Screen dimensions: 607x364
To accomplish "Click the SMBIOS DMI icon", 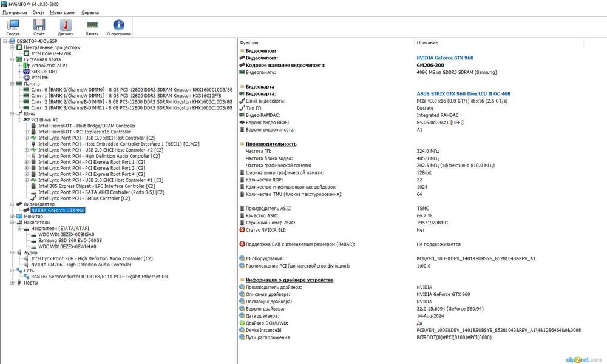I will [26, 72].
